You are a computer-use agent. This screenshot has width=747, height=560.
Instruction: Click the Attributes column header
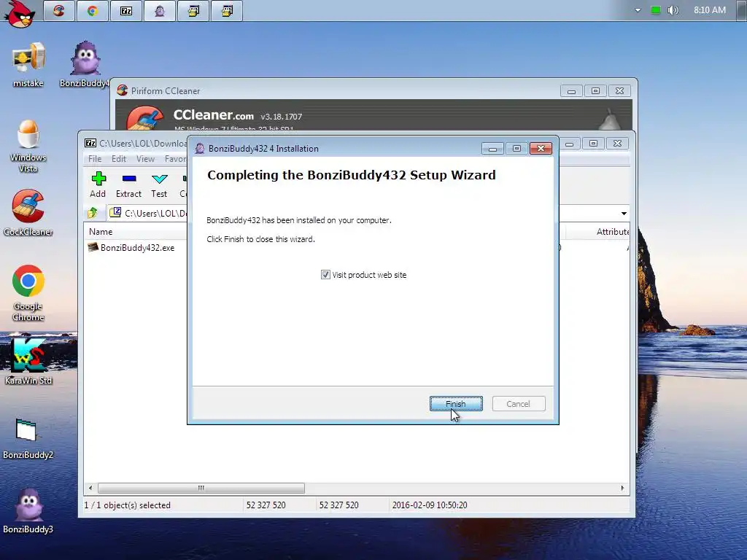[x=612, y=232]
